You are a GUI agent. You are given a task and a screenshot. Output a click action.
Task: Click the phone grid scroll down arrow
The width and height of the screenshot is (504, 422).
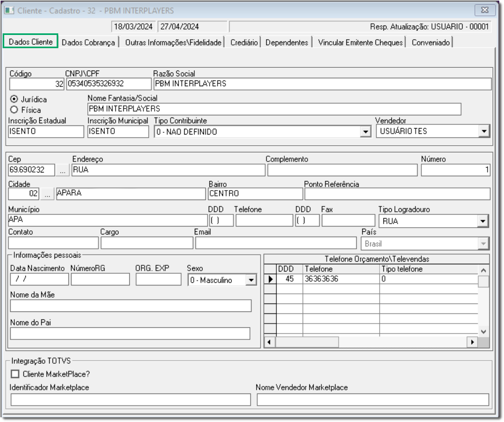point(483,331)
